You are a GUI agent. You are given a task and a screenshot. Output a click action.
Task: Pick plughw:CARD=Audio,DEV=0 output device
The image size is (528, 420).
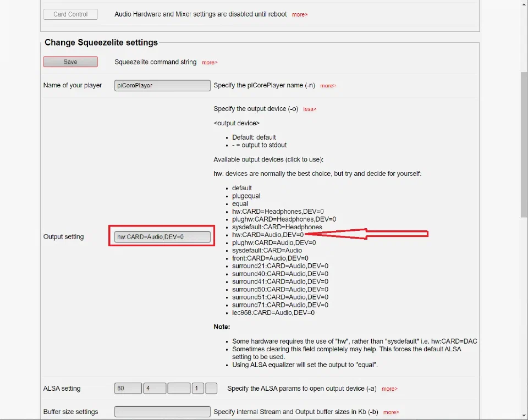(274, 242)
